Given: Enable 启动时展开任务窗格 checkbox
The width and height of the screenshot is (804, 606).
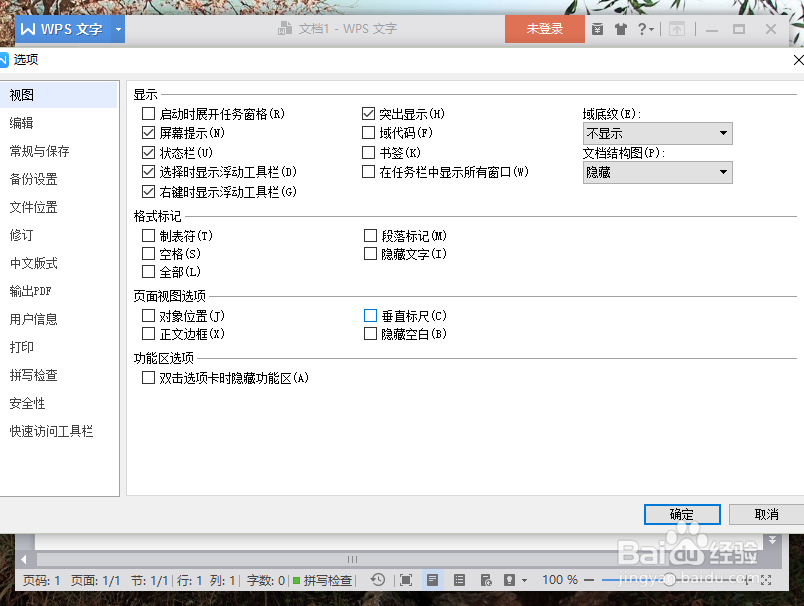Looking at the screenshot, I should [149, 113].
